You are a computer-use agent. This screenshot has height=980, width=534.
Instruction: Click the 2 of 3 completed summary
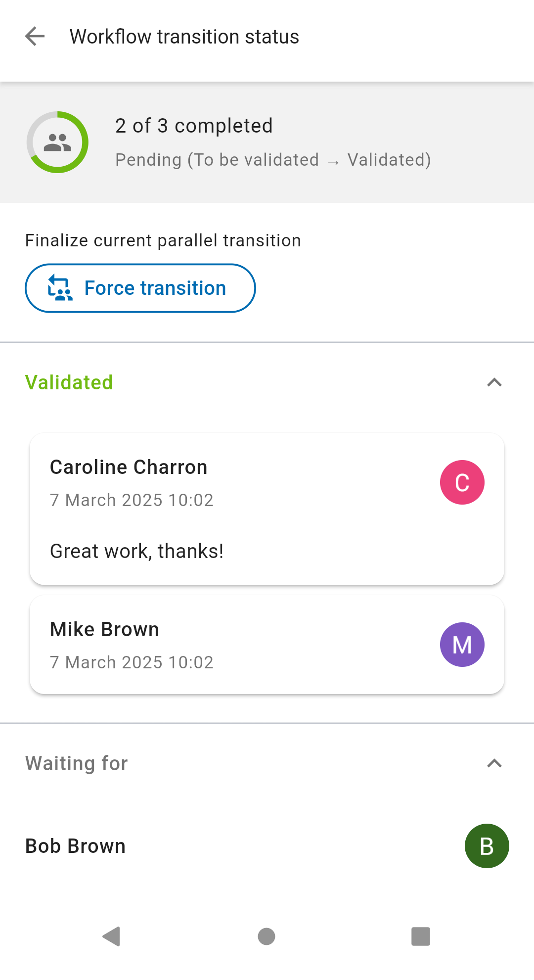[x=194, y=126]
